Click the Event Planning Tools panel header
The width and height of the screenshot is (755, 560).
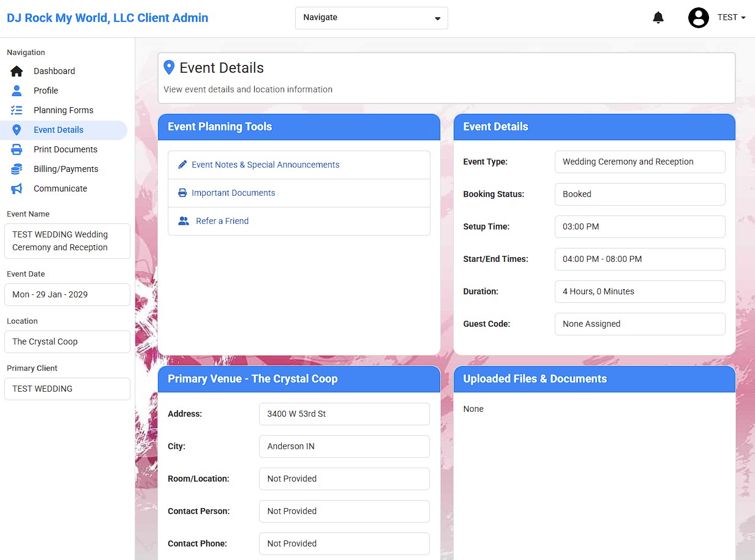point(299,127)
